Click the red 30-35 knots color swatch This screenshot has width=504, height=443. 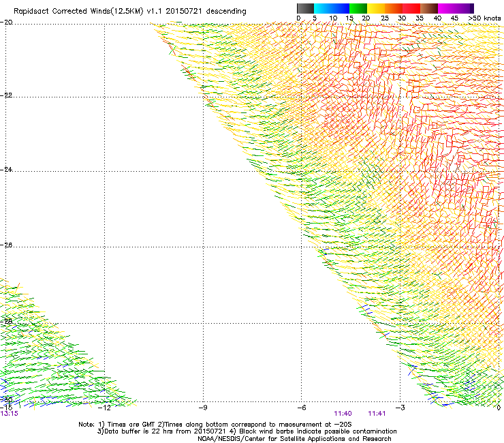click(x=411, y=8)
